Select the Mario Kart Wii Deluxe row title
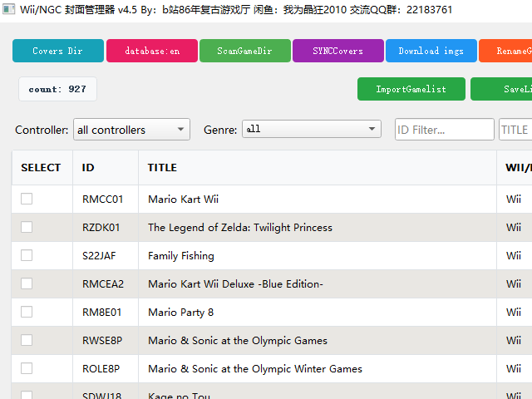 point(235,284)
